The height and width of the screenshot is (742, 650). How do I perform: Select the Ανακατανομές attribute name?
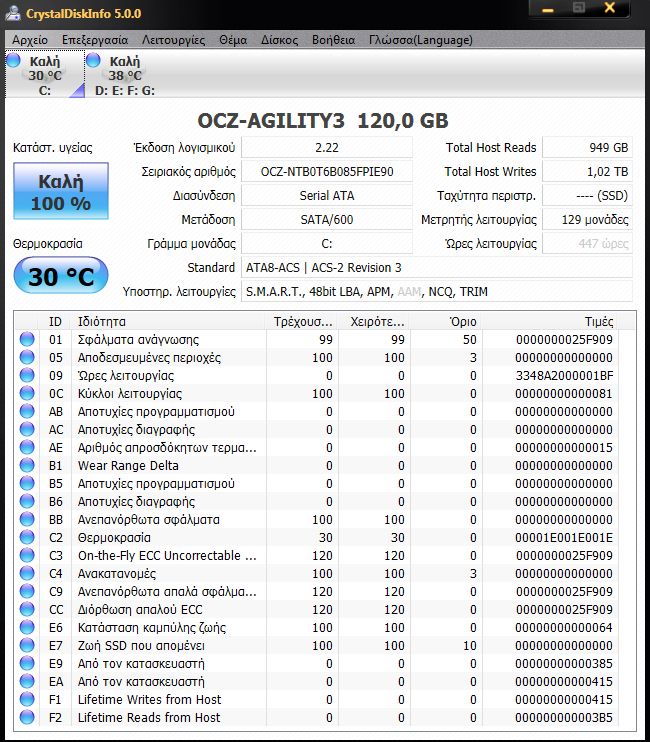tap(116, 574)
